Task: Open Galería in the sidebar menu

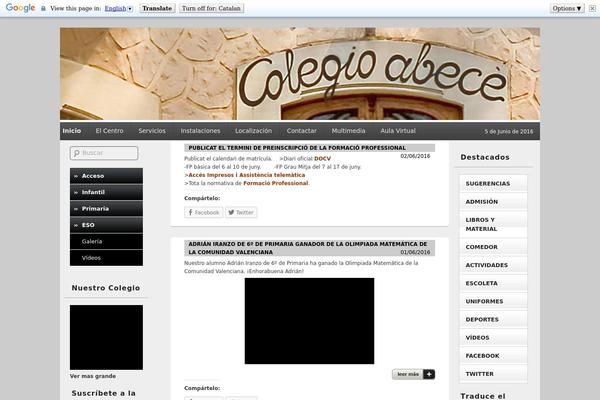Action: tap(106, 242)
